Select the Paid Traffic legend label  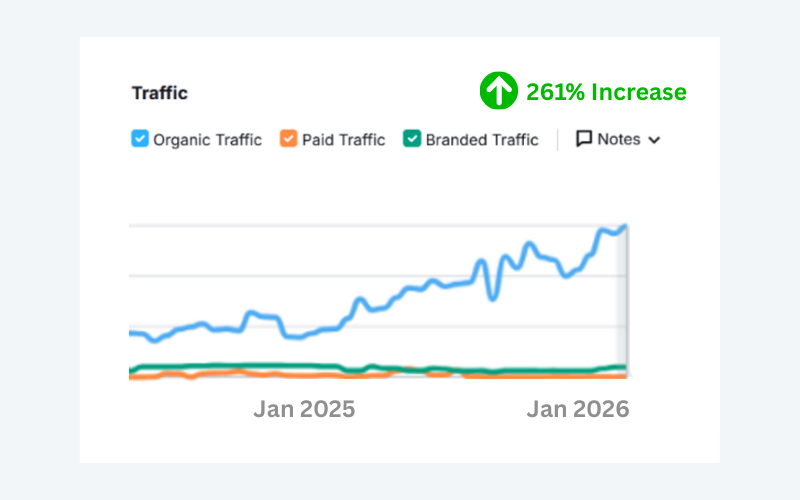[x=345, y=140]
